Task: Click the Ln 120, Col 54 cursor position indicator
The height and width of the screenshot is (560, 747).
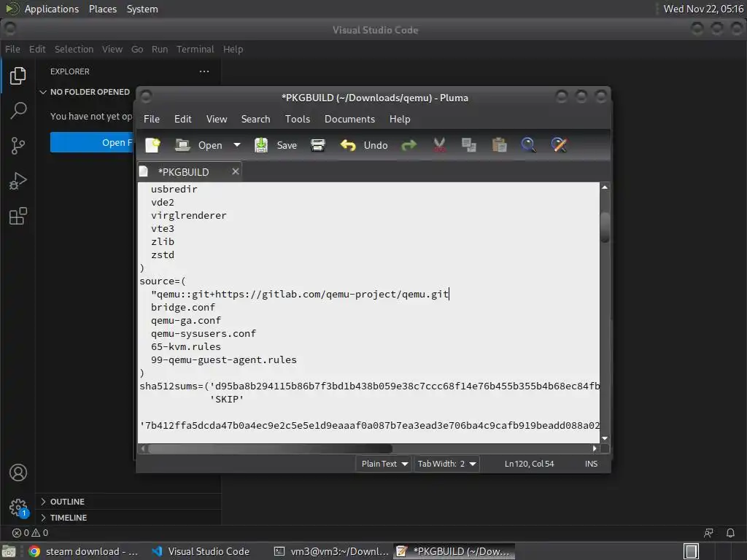Action: pyautogui.click(x=530, y=464)
